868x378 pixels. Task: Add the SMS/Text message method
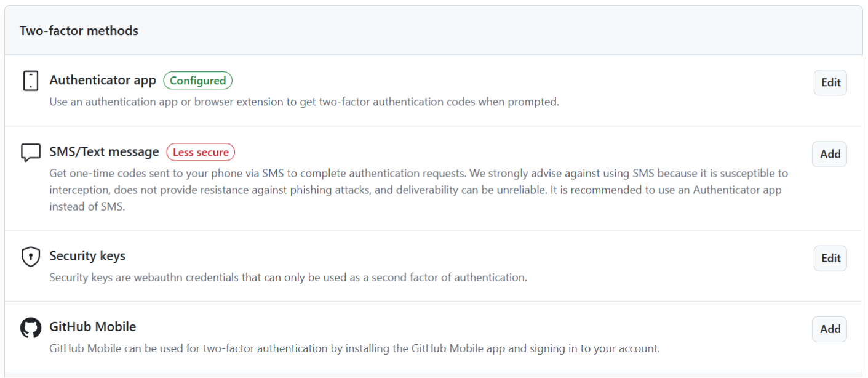829,154
